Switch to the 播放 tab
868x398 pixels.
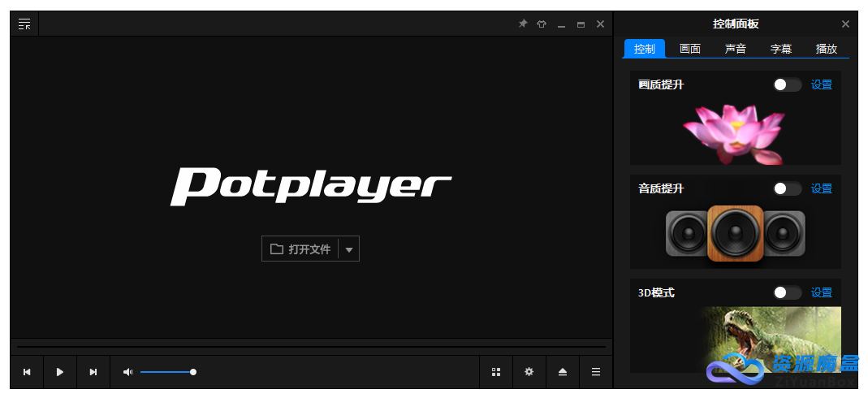pyautogui.click(x=827, y=49)
